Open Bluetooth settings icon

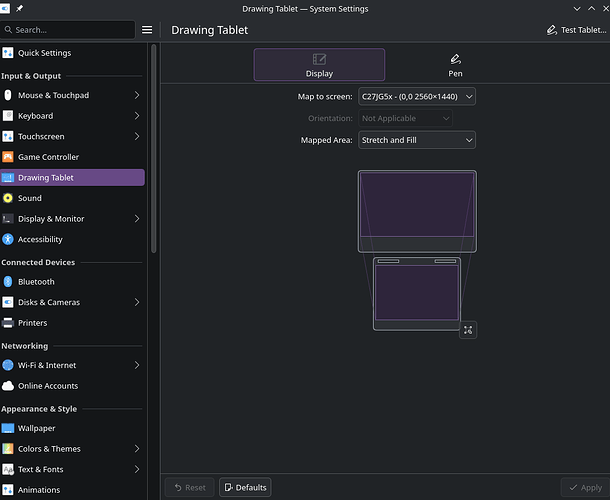click(x=8, y=282)
